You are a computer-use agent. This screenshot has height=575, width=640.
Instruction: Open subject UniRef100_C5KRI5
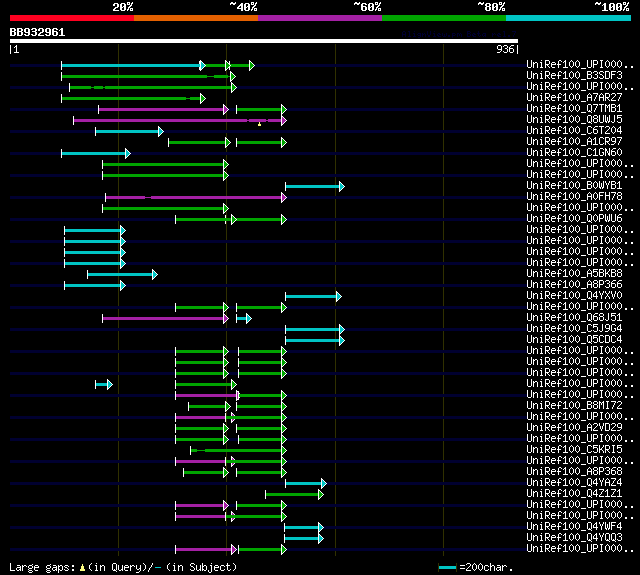tap(574, 450)
